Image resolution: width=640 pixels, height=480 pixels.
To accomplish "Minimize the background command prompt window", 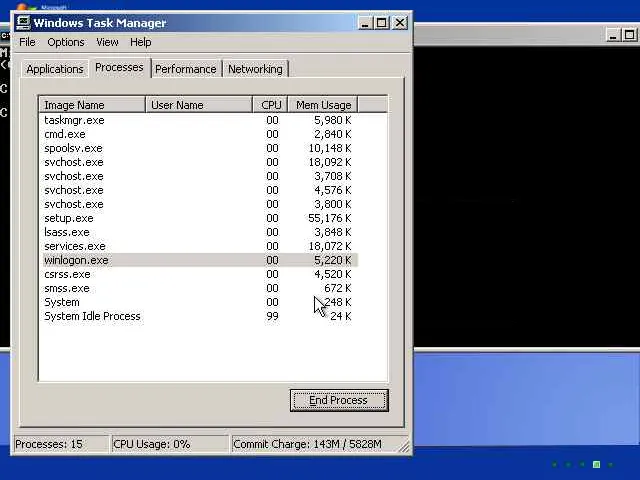I will [613, 35].
